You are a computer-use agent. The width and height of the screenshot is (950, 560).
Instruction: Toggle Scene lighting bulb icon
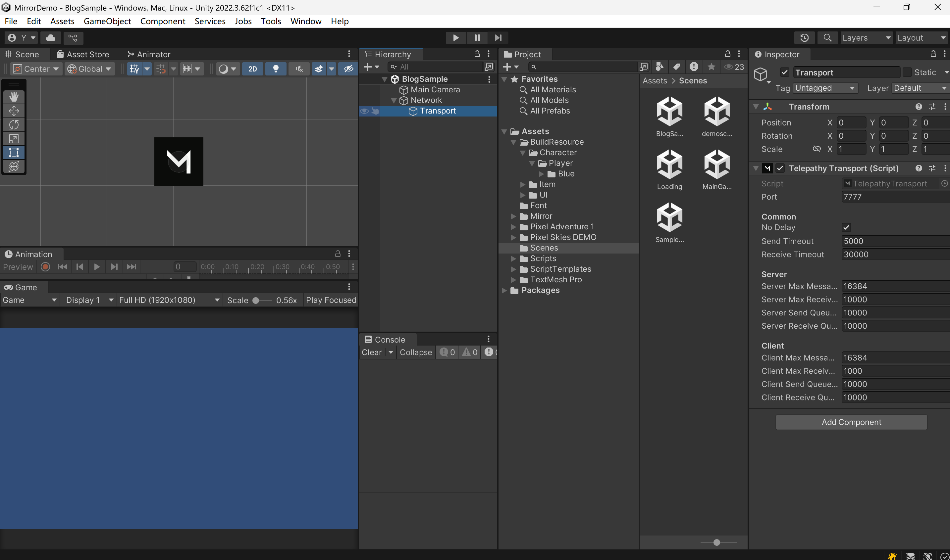pos(276,69)
